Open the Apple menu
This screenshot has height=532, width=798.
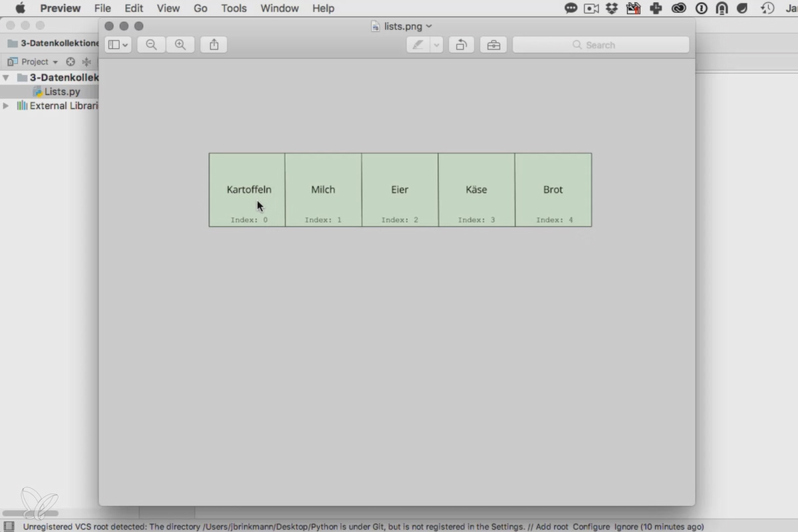[x=20, y=8]
